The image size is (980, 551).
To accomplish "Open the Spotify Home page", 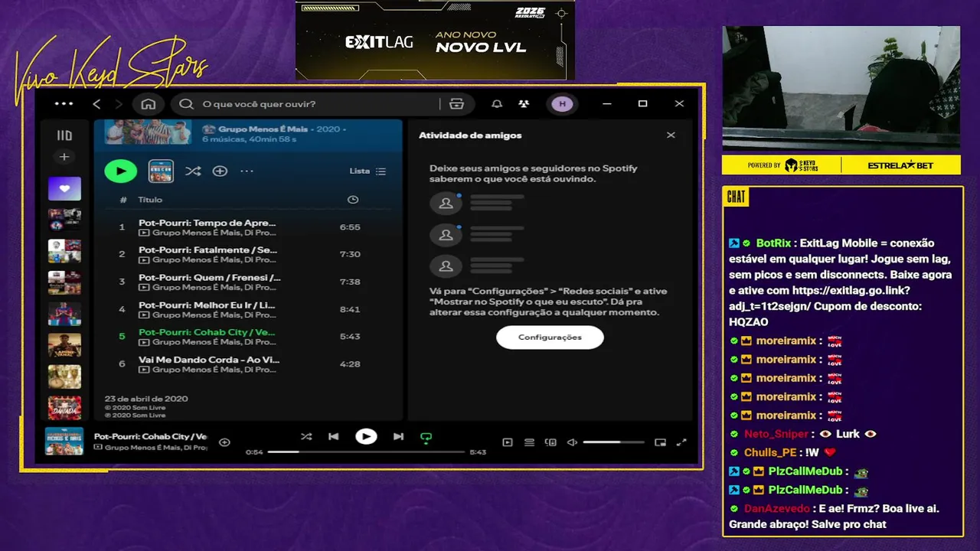I will point(149,104).
